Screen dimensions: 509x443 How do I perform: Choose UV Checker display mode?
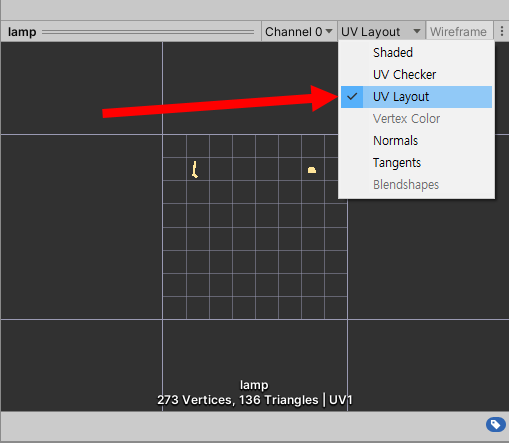coord(416,75)
